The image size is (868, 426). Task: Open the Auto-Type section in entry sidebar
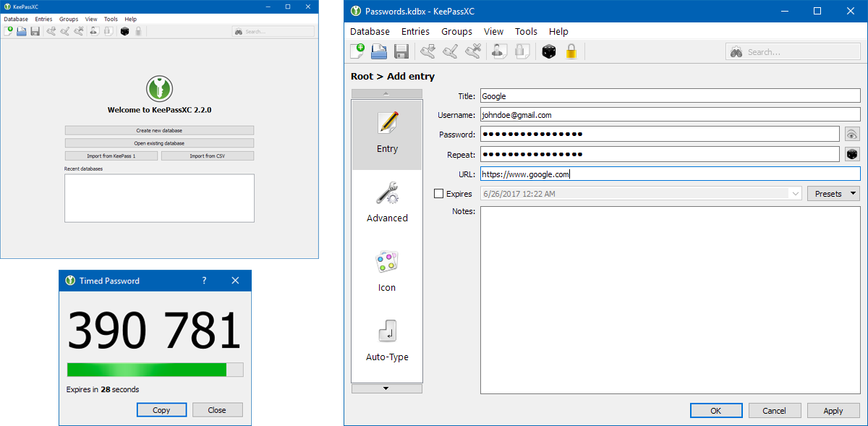coord(387,342)
